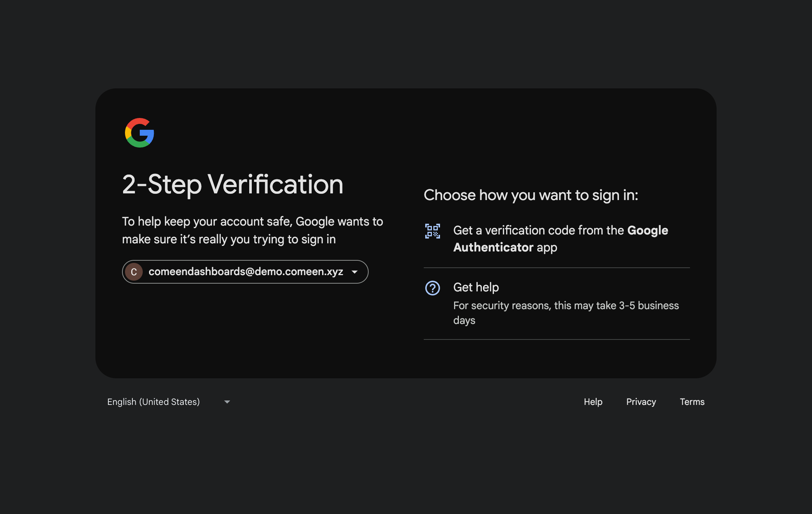Image resolution: width=812 pixels, height=514 pixels.
Task: Click 'this may take 3-5 business days' text
Action: click(x=566, y=313)
